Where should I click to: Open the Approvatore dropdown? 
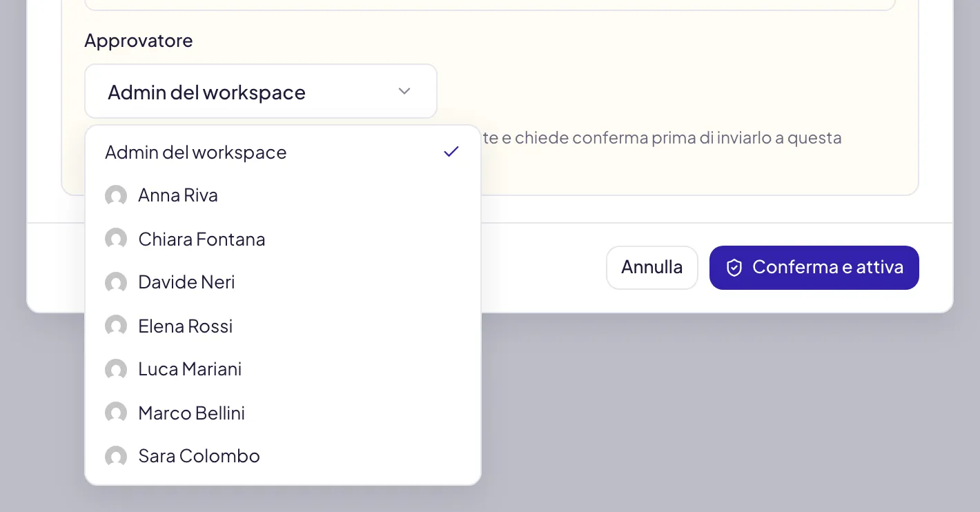pyautogui.click(x=261, y=92)
